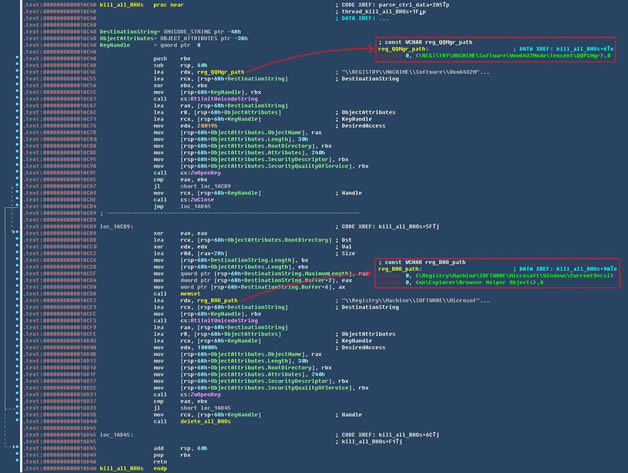Viewport: 628px width, 473px height.
Task: Select the loc_16C89 label
Action: pyautogui.click(x=116, y=227)
